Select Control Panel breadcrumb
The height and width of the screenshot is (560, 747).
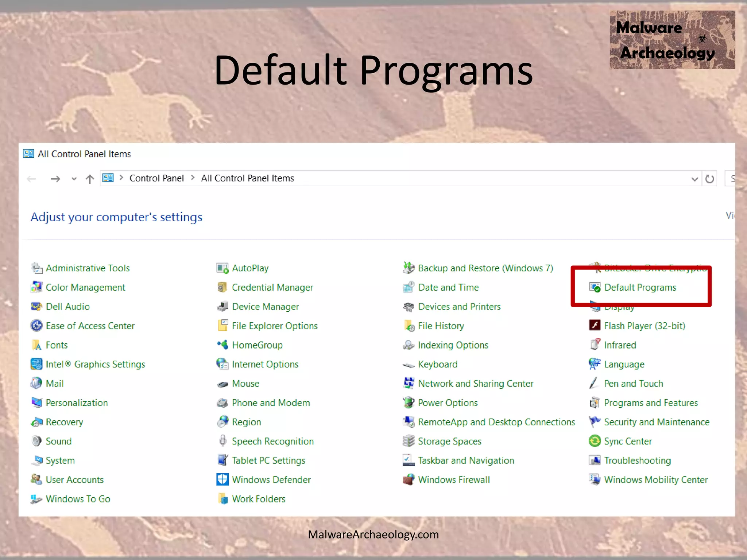click(x=156, y=178)
